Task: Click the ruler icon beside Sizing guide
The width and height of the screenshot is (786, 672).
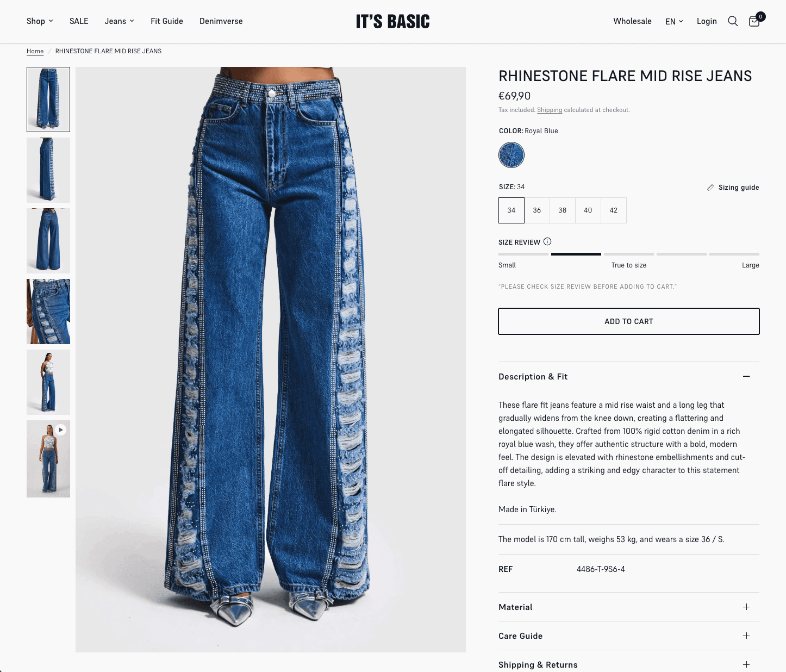Action: pyautogui.click(x=710, y=188)
